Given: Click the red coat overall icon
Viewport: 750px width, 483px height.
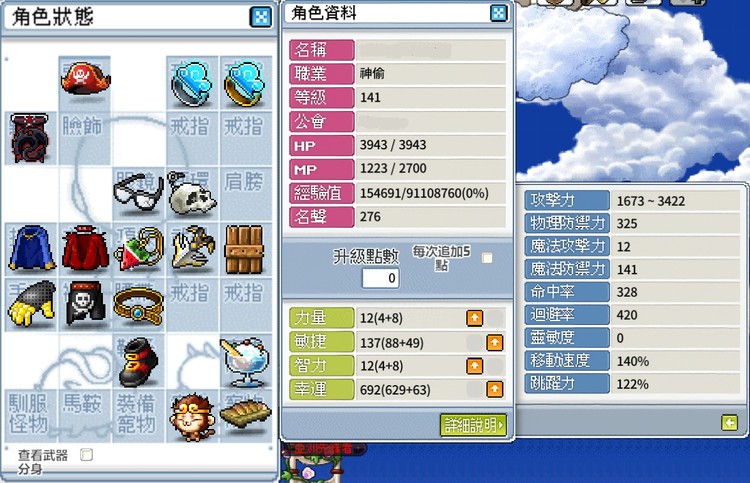Looking at the screenshot, I should coord(85,249).
